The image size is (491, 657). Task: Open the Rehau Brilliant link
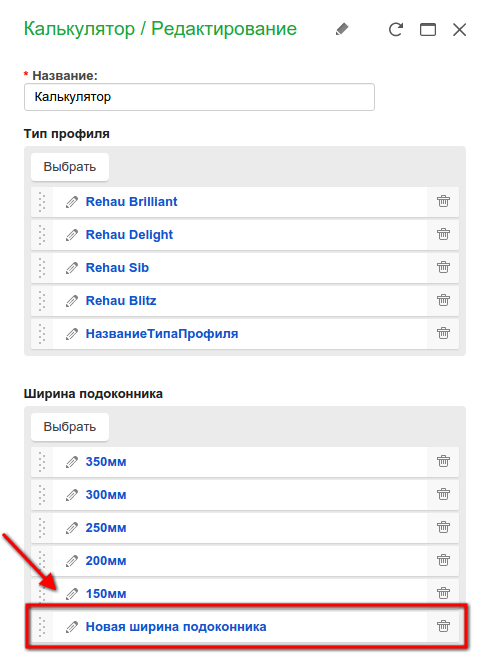(132, 202)
